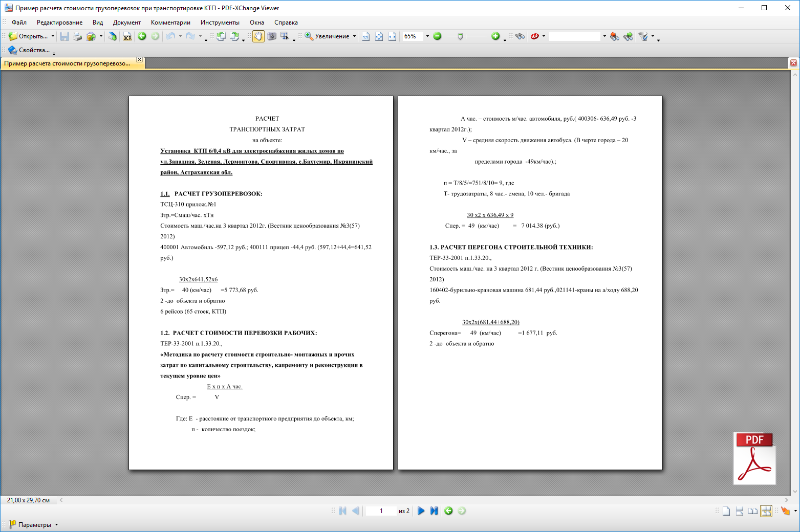Open the Вид menu
Screen dimensions: 800x532
click(x=98, y=23)
